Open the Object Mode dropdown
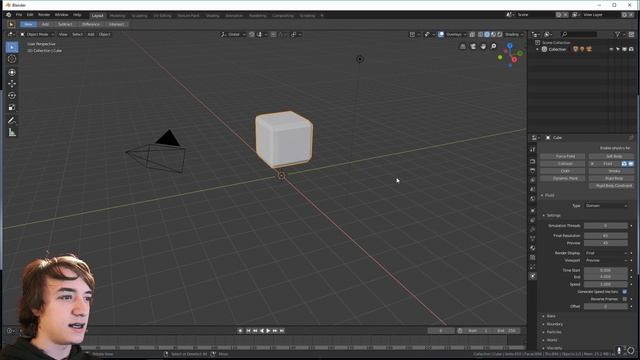Image resolution: width=640 pixels, height=360 pixels. click(37, 34)
